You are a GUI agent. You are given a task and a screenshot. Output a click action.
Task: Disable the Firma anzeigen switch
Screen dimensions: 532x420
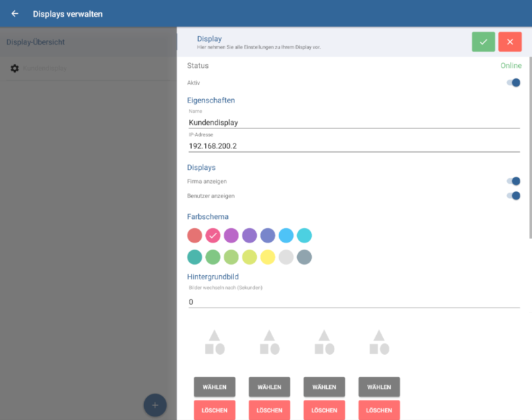pyautogui.click(x=513, y=181)
